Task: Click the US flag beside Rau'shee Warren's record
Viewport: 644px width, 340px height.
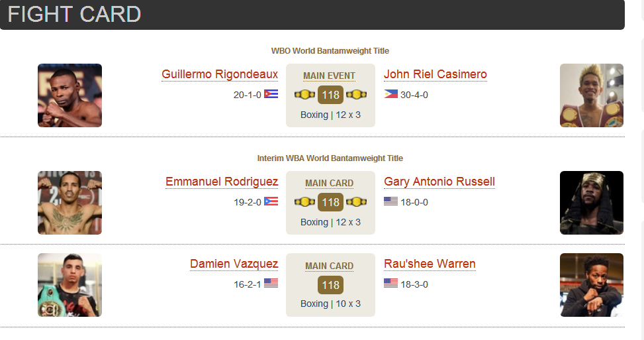Action: click(x=391, y=283)
